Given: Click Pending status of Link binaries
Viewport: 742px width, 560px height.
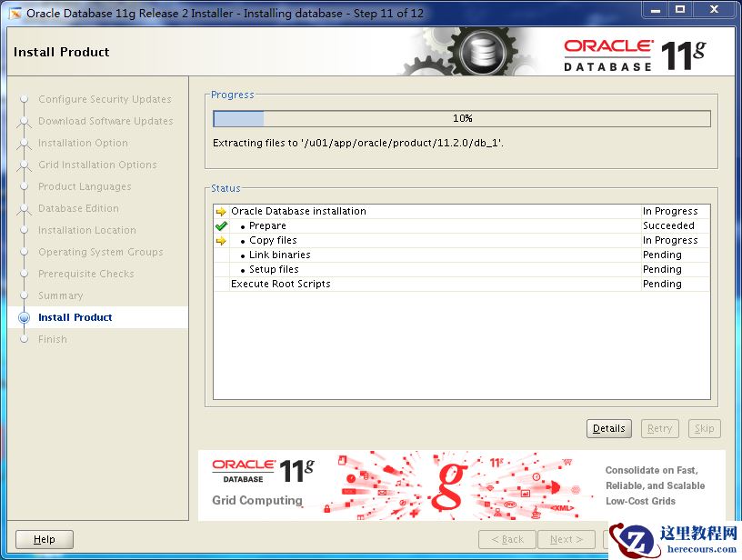Looking at the screenshot, I should pyautogui.click(x=662, y=255).
